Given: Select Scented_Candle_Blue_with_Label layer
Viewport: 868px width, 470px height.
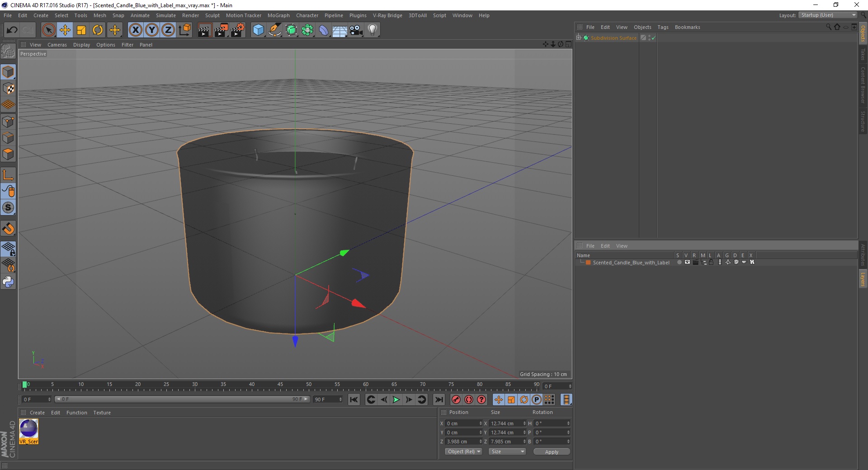Looking at the screenshot, I should (631, 263).
